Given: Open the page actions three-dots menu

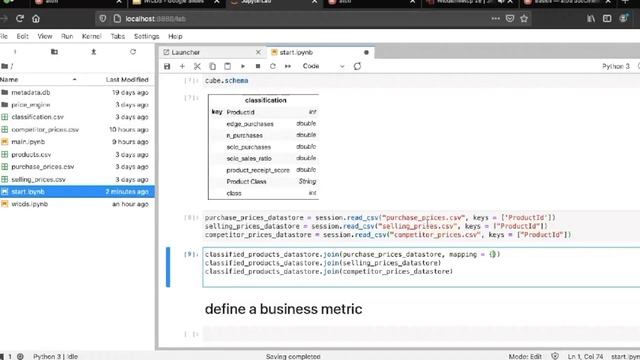Looking at the screenshot, I should pos(496,19).
